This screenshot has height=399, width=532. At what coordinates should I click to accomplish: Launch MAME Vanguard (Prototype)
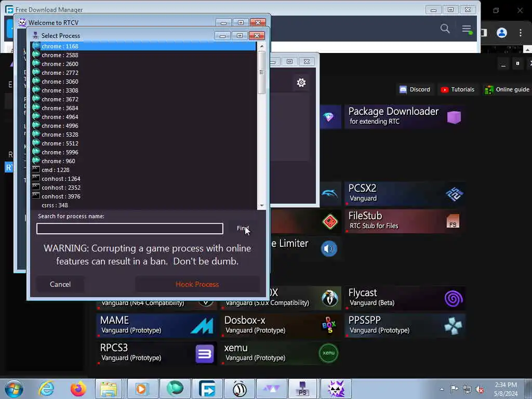point(156,326)
